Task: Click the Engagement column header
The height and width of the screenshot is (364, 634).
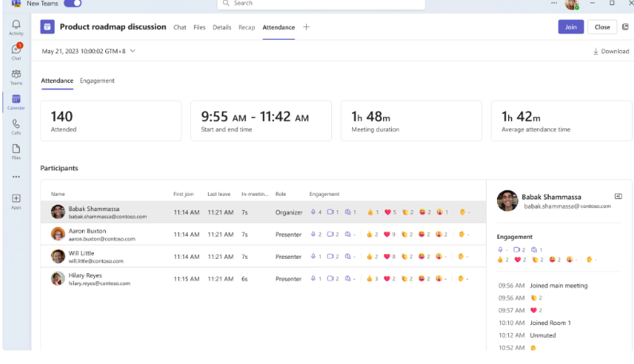Action: coord(324,194)
